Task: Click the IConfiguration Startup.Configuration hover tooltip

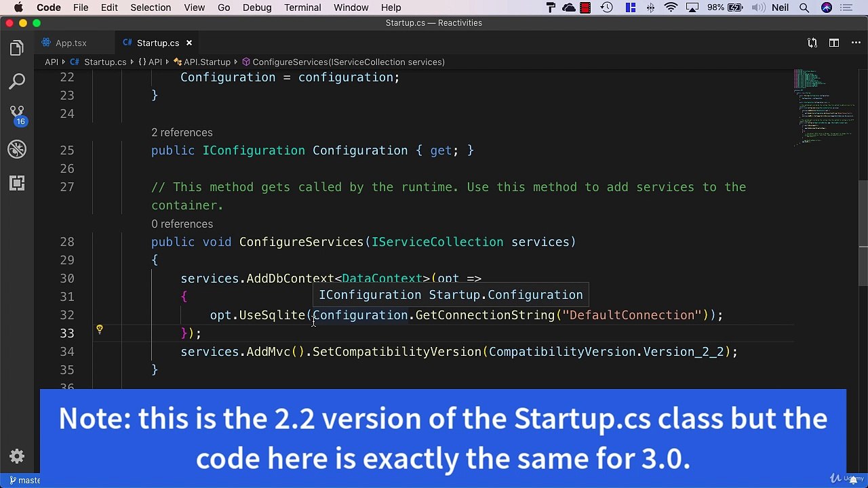Action: (x=451, y=295)
